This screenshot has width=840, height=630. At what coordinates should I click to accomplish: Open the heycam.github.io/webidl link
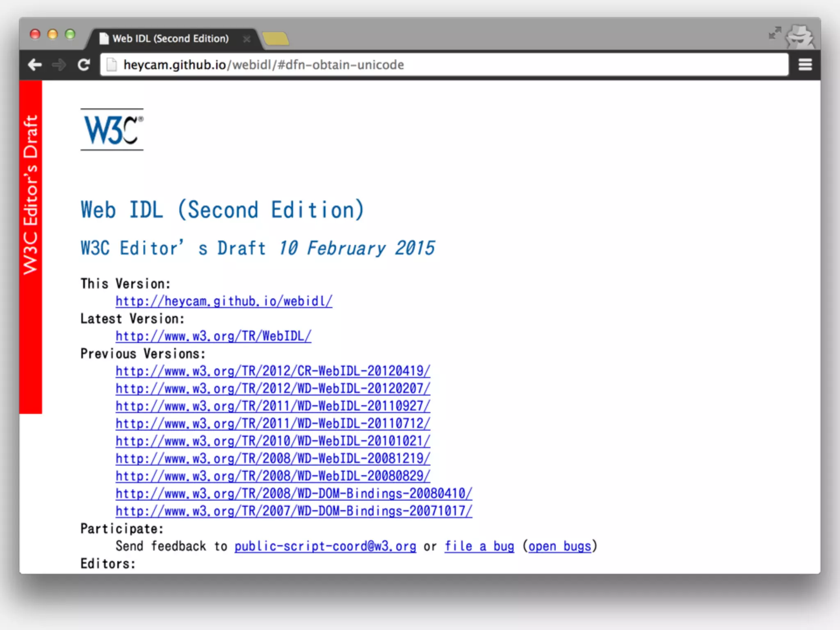[224, 301]
